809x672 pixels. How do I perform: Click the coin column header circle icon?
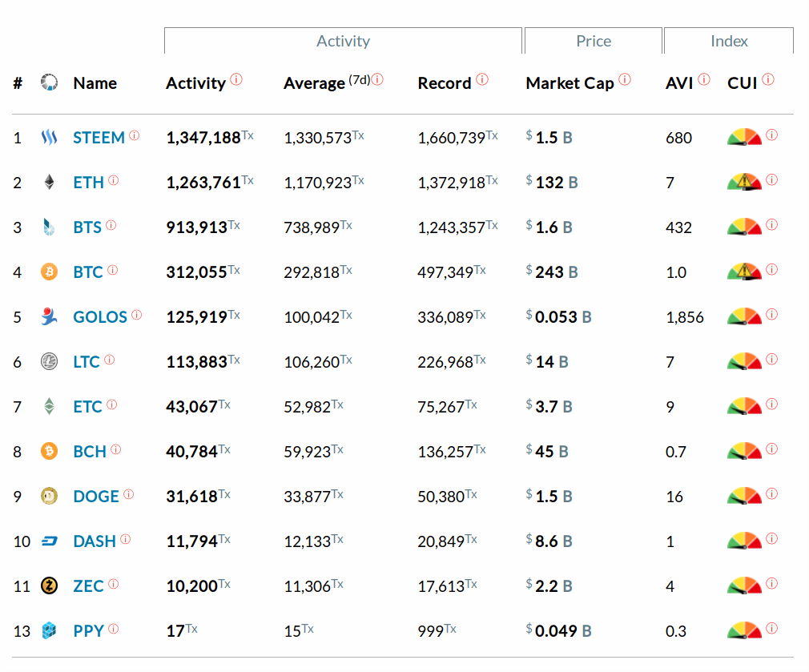click(x=49, y=82)
